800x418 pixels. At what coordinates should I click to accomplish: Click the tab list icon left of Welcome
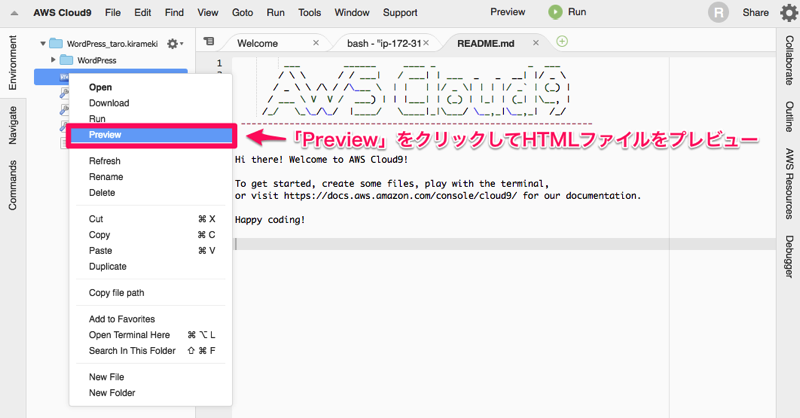click(x=209, y=43)
